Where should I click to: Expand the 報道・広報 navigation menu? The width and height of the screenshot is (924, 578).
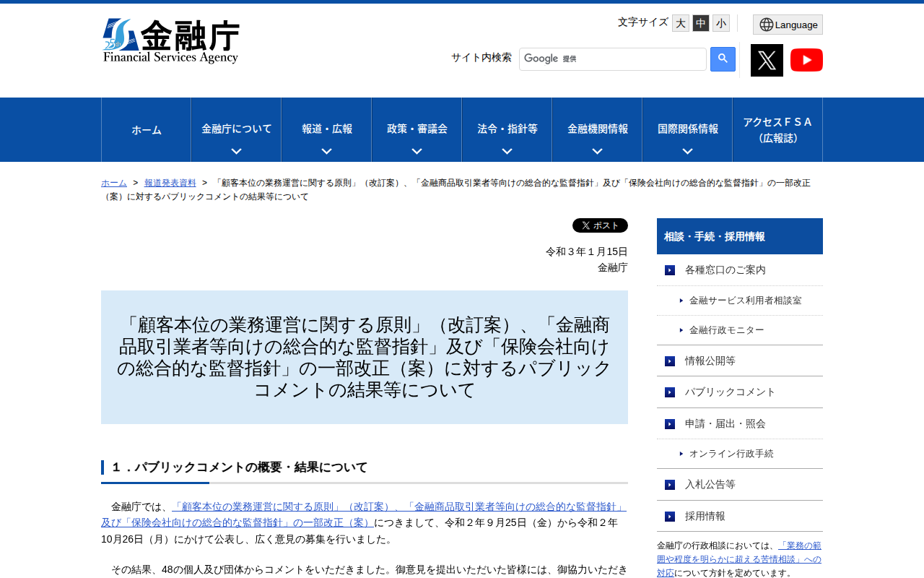326,130
